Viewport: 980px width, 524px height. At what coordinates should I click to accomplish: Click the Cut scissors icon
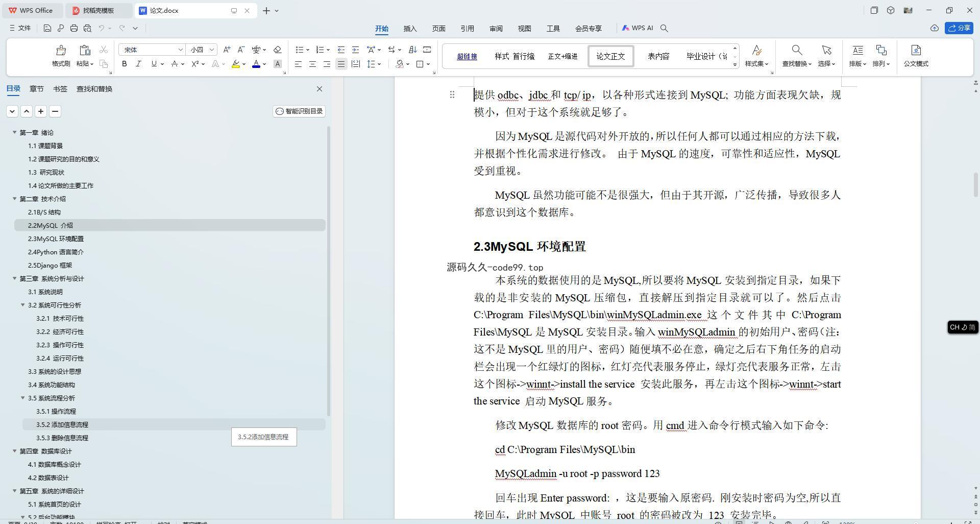[104, 50]
